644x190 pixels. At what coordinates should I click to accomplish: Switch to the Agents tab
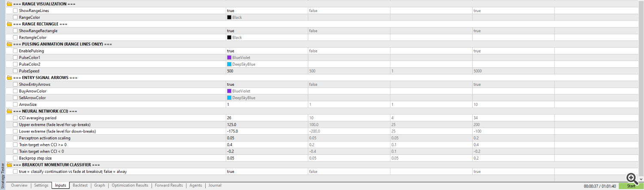(x=196, y=185)
